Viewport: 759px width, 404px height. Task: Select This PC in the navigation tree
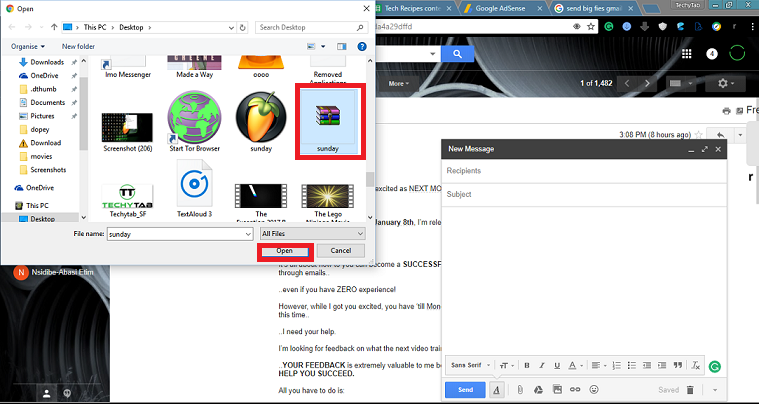[37, 206]
